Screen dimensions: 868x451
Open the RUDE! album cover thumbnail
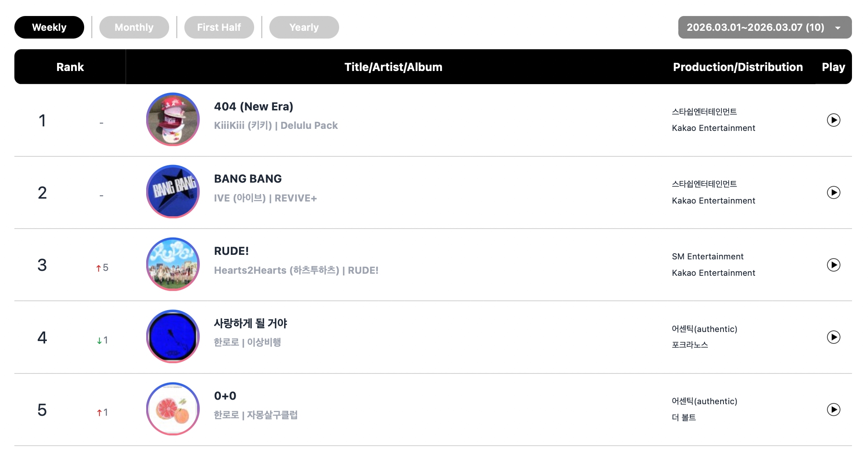[x=173, y=264]
